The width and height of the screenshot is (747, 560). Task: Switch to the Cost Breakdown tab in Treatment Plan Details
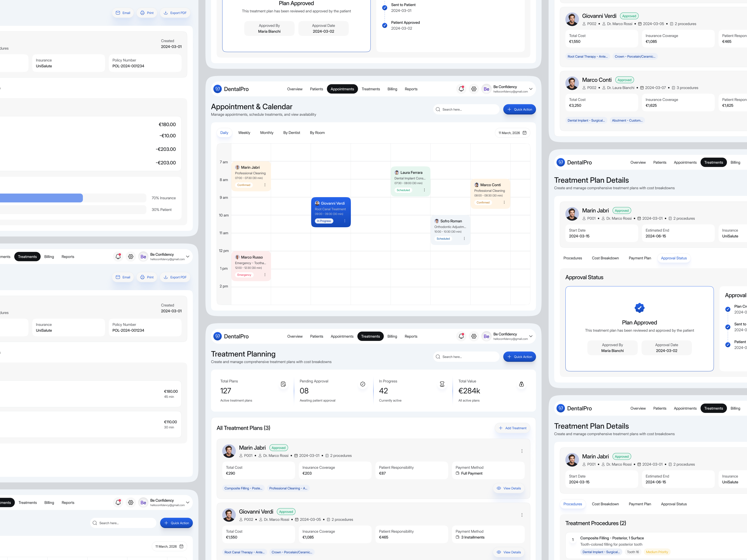coord(605,258)
